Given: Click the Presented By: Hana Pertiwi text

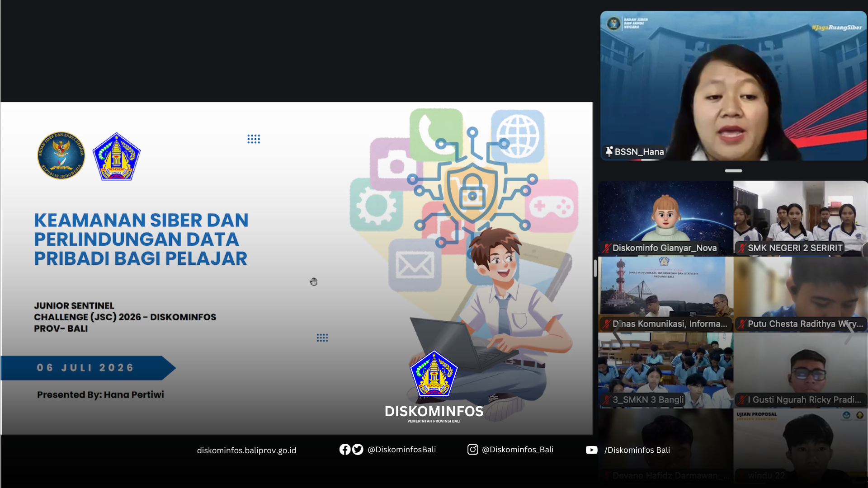Looking at the screenshot, I should tap(100, 394).
